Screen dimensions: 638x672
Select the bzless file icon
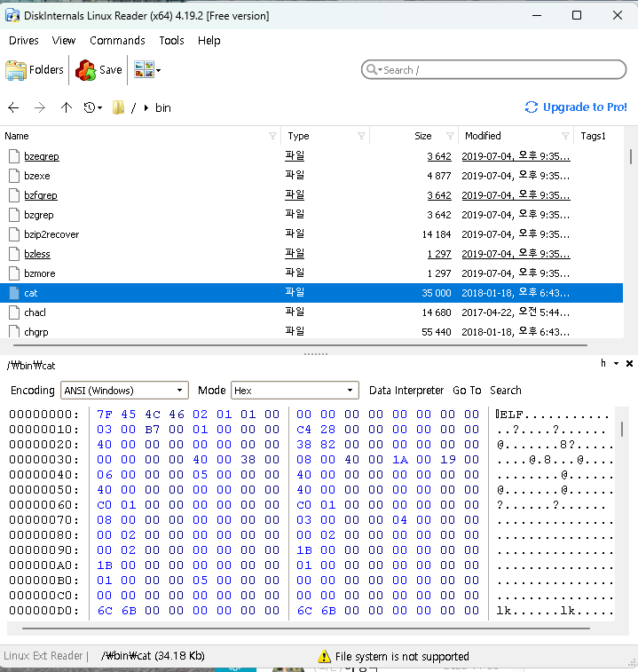[14, 254]
